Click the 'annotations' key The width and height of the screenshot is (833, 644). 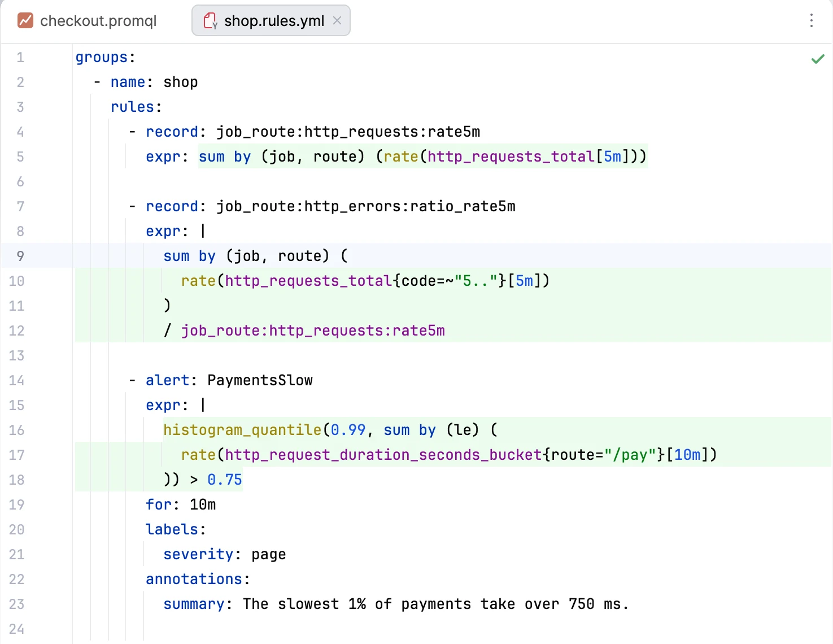[x=194, y=579]
